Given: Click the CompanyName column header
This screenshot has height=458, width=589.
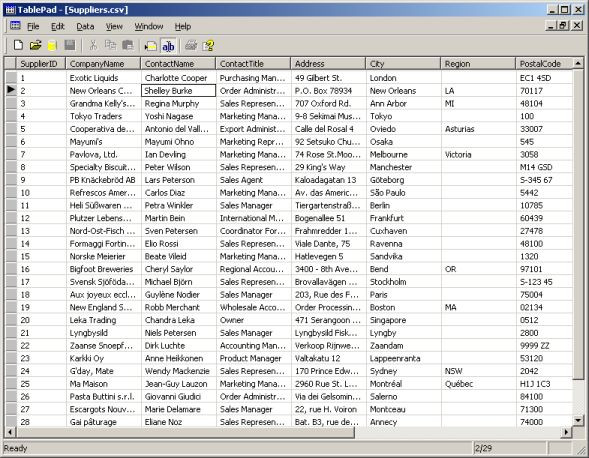Looking at the screenshot, I should (103, 63).
